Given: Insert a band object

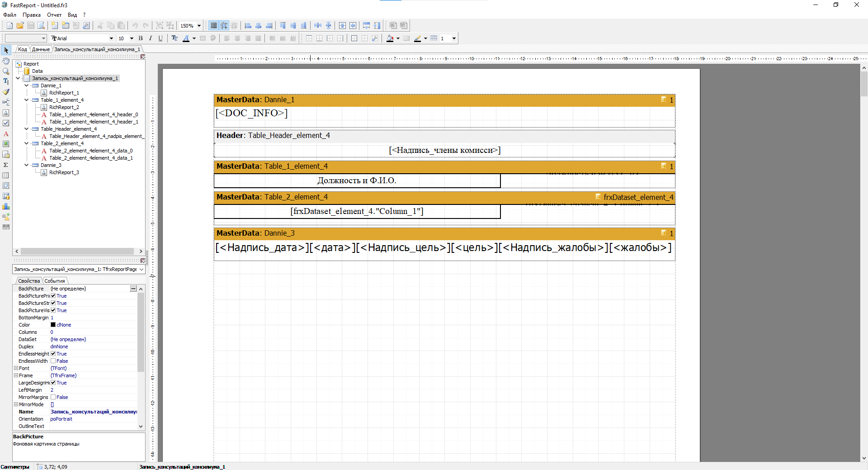Looking at the screenshot, I should coord(6,102).
